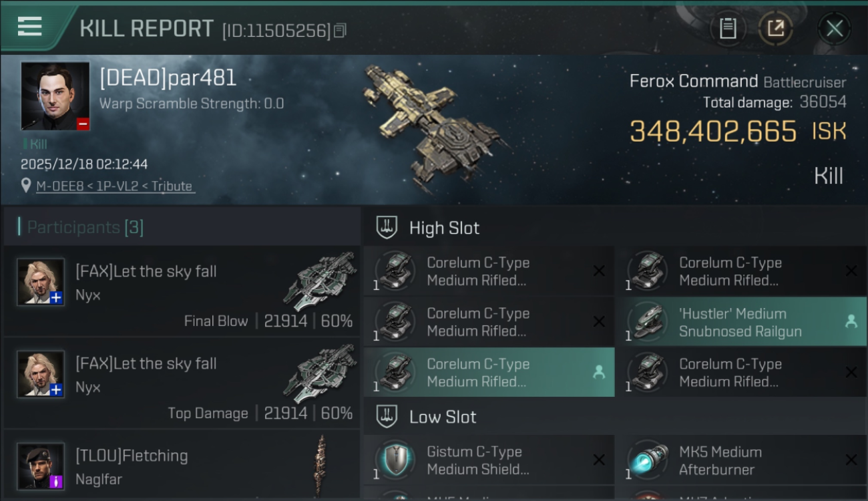Select 'Hustler' Medium Snubnosed Railgun item
The height and width of the screenshot is (501, 868).
pyautogui.click(x=740, y=322)
